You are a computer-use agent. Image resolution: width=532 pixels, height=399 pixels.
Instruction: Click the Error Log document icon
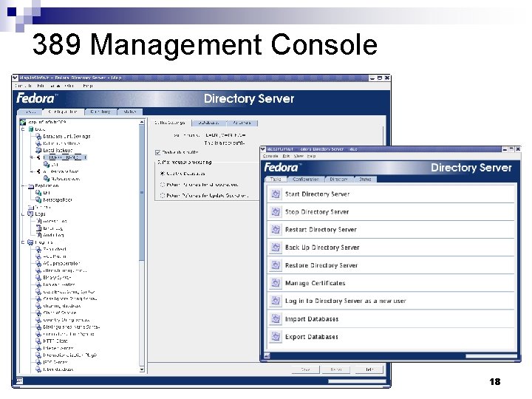(x=38, y=228)
